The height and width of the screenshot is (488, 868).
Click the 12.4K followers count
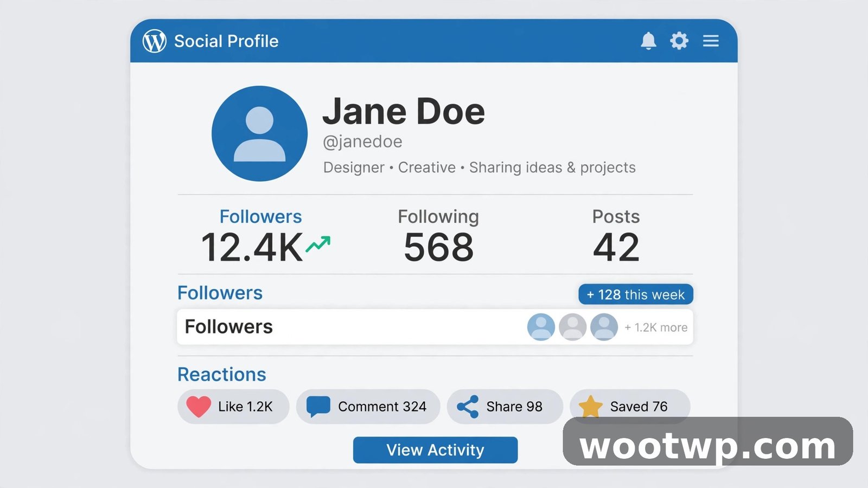(252, 248)
